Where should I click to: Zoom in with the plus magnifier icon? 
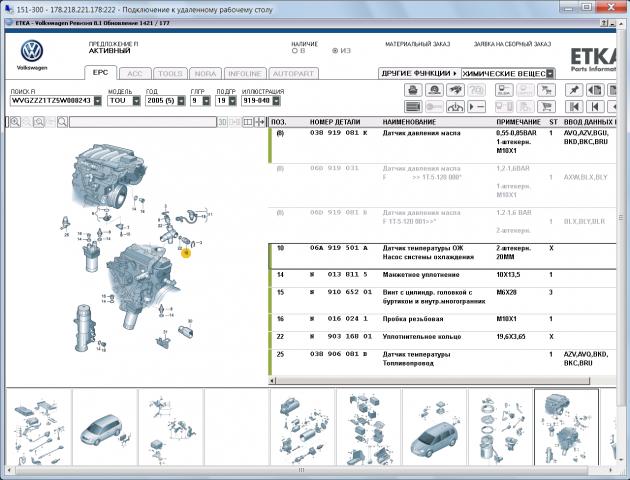point(15,122)
